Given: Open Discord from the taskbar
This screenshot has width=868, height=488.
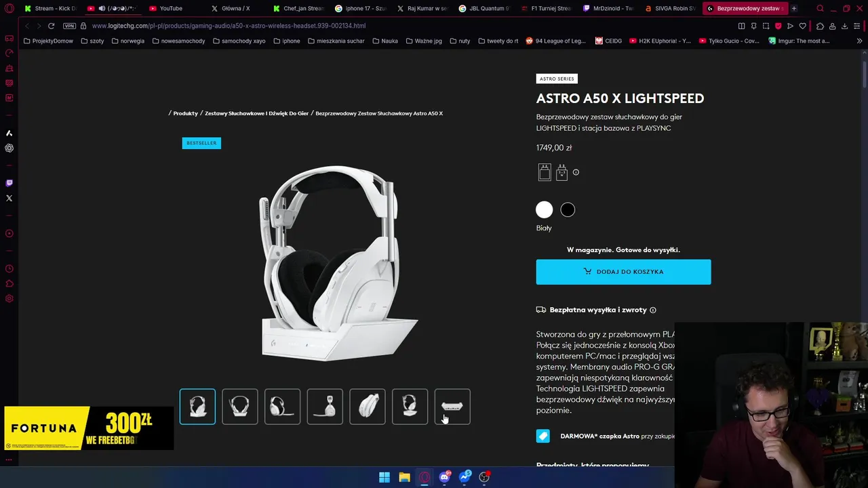Looking at the screenshot, I should pyautogui.click(x=444, y=477).
